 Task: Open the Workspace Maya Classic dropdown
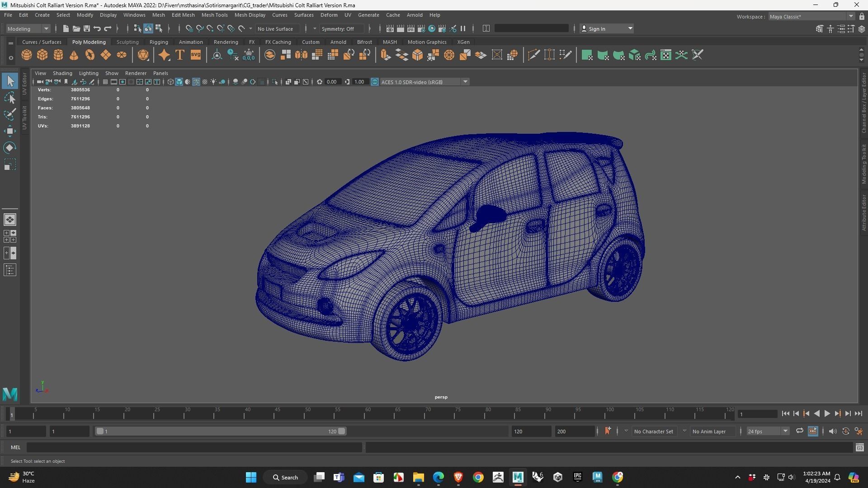[811, 16]
